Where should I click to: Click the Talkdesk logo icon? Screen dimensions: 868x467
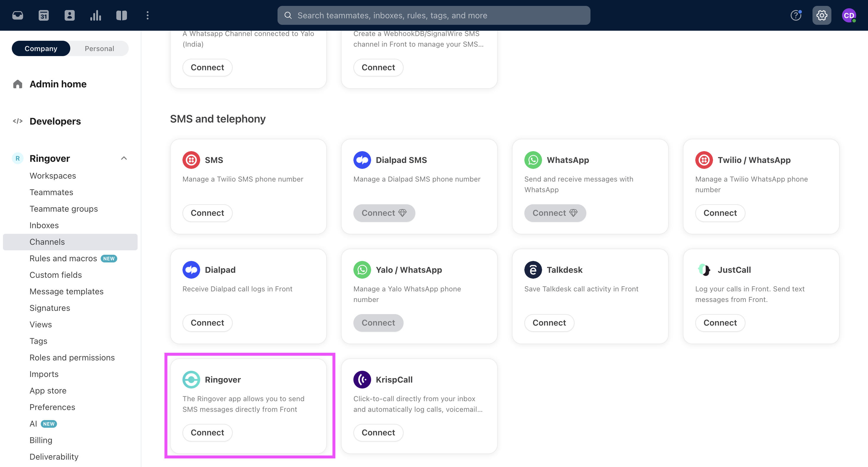(533, 270)
